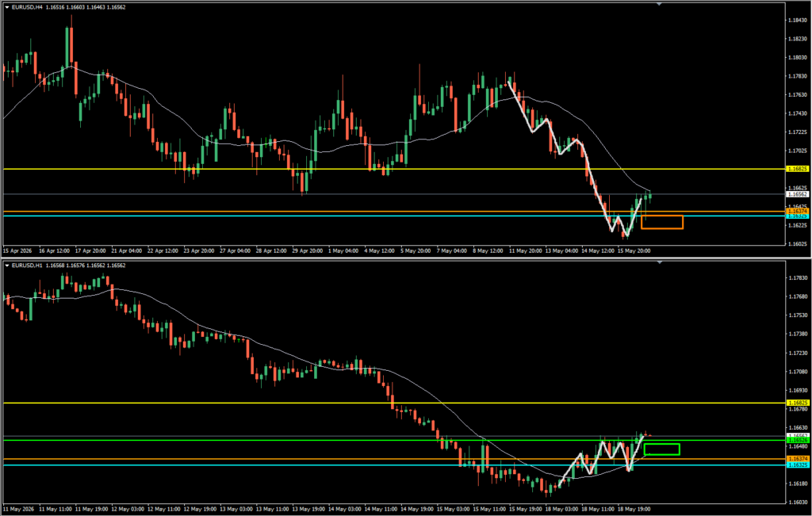Image resolution: width=812 pixels, height=516 pixels.
Task: Click the 1.16180 price scale label
Action: click(797, 484)
